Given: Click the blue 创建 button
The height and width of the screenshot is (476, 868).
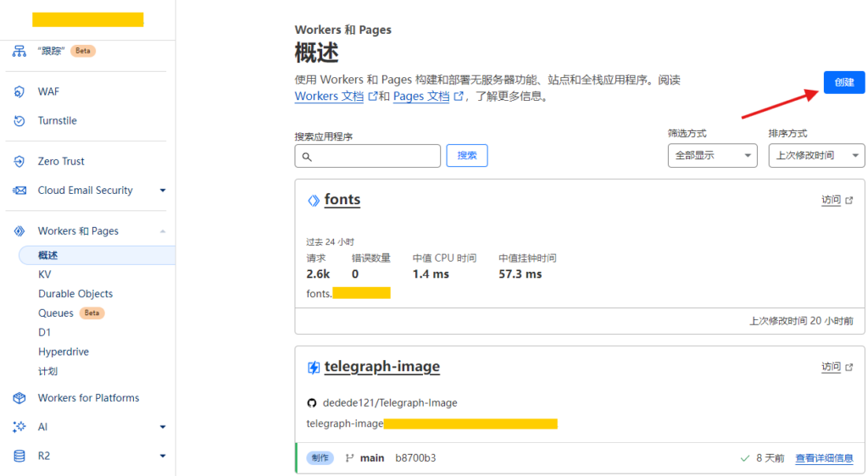Looking at the screenshot, I should point(843,82).
